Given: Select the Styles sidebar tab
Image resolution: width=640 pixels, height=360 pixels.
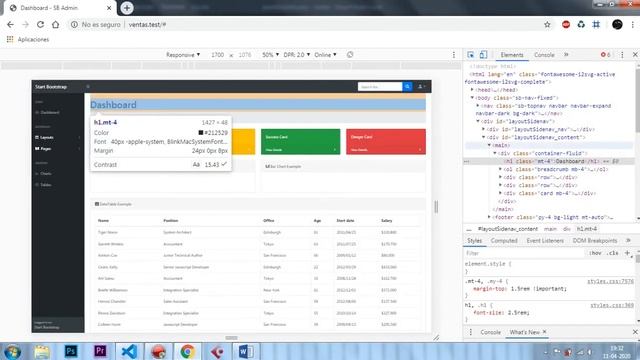Looking at the screenshot, I should point(474,241).
